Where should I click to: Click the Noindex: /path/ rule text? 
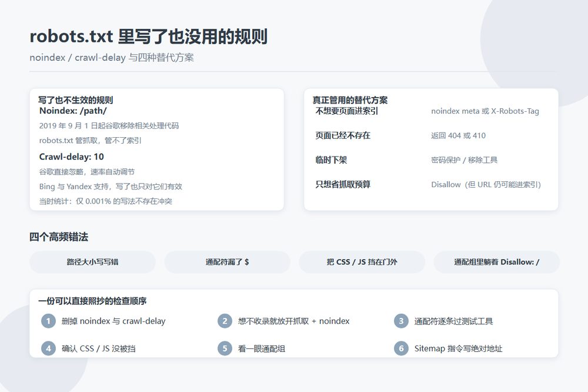pos(73,111)
